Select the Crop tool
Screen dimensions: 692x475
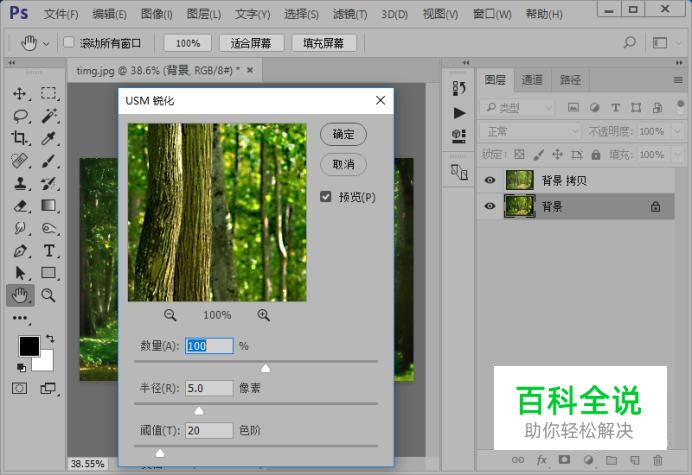tap(20, 138)
